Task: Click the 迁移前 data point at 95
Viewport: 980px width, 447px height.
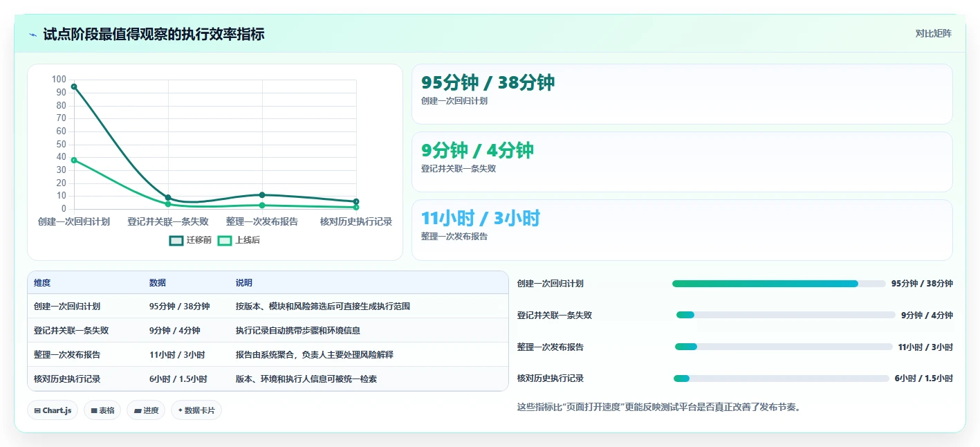Action: coord(74,86)
